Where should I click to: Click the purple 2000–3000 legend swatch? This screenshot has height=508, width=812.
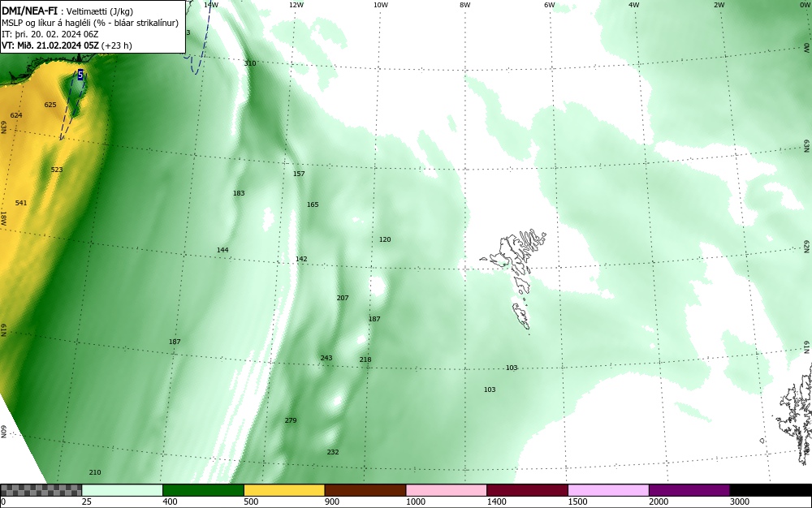pos(689,490)
